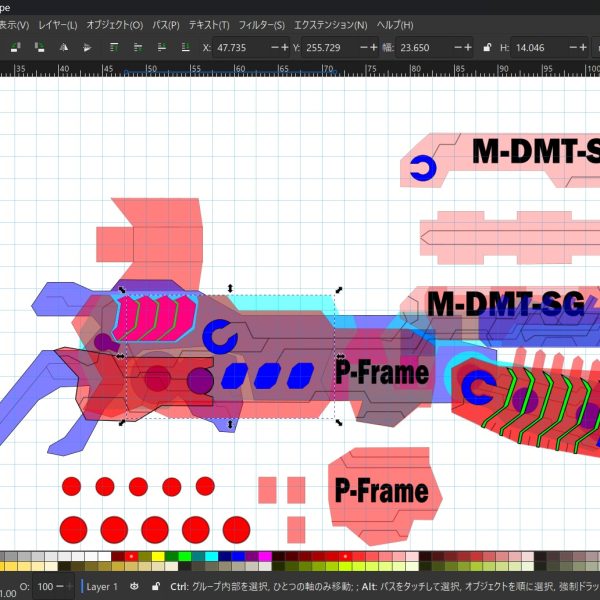Lower selection one step icon
Screen dimensions: 600x600
pos(162,47)
